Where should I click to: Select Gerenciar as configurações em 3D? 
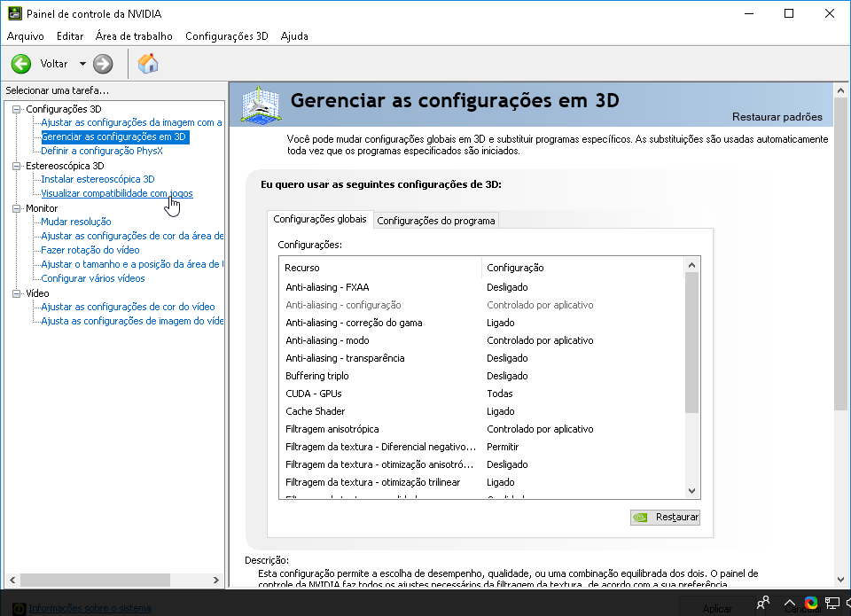click(x=114, y=136)
